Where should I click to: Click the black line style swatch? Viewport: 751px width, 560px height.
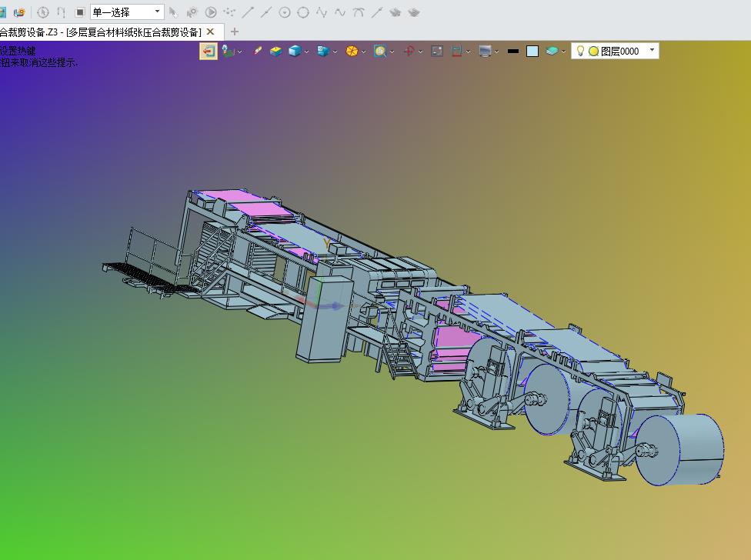pos(513,52)
